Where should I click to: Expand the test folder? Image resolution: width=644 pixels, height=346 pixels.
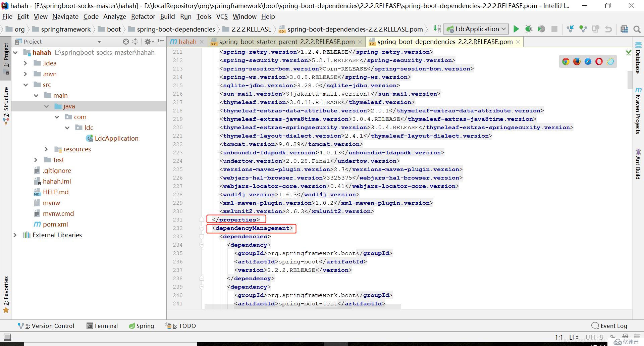click(36, 160)
